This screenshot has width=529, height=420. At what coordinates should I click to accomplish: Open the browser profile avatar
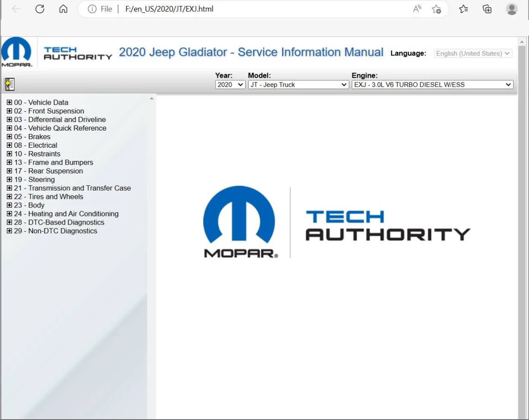[511, 9]
